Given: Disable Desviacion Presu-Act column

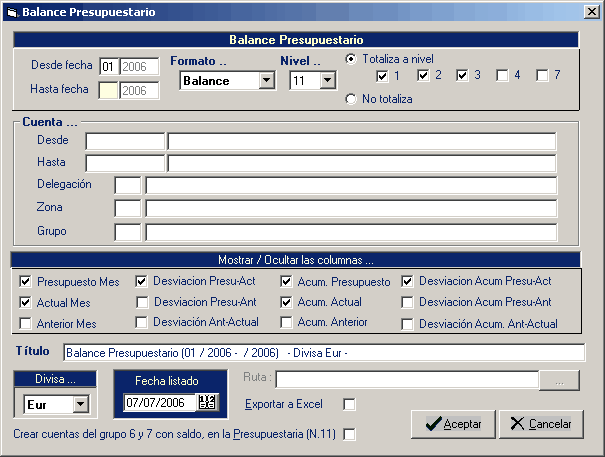Looking at the screenshot, I should 141,281.
